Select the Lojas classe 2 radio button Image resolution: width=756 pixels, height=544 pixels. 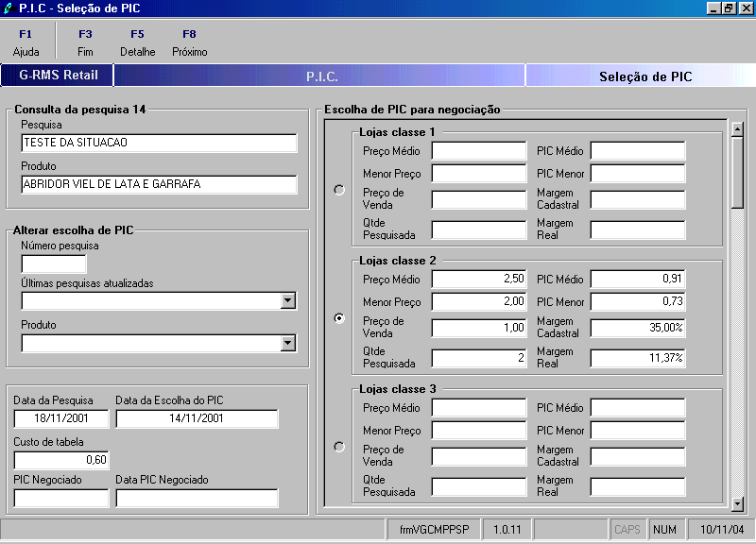(x=339, y=318)
